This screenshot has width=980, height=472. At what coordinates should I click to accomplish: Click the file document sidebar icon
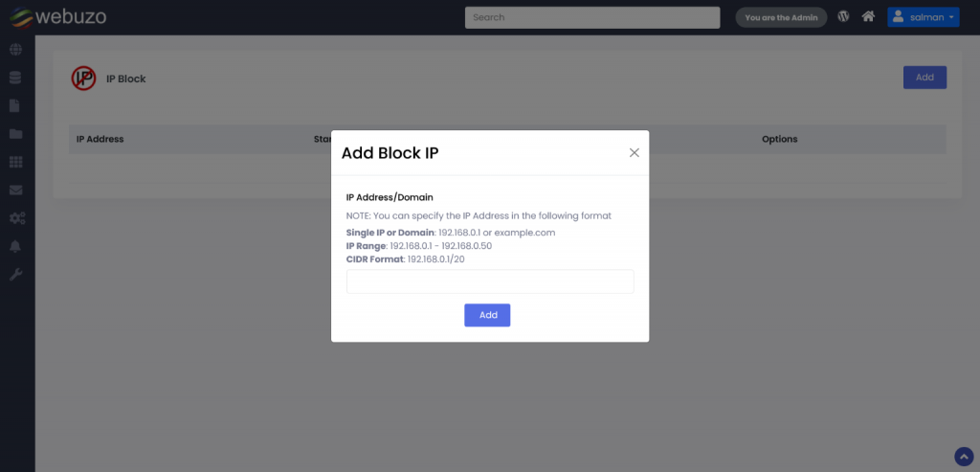tap(16, 106)
